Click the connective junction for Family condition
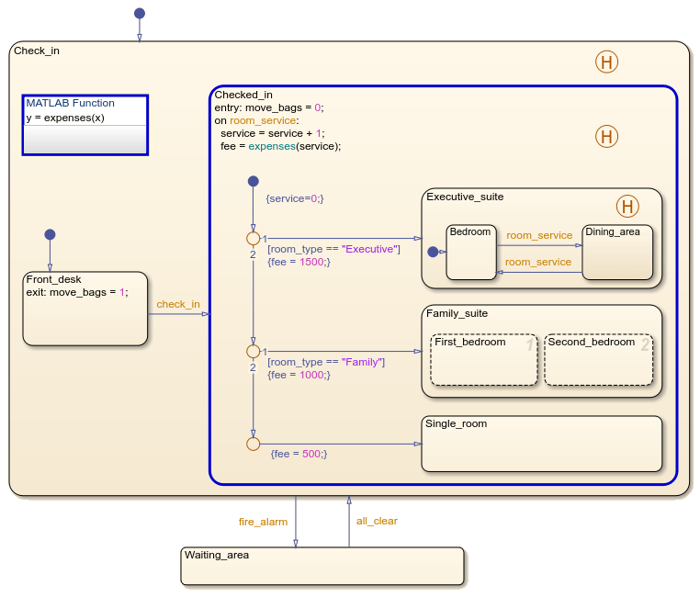The image size is (700, 597). tap(254, 352)
